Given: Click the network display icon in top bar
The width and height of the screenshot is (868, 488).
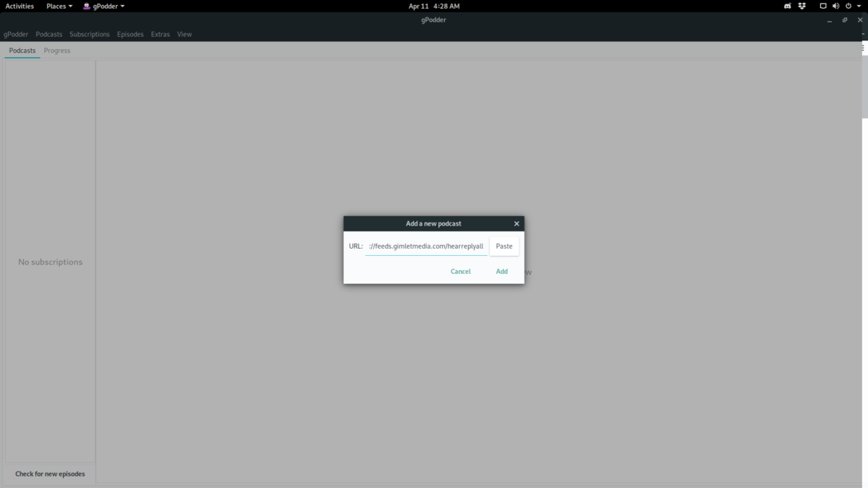Looking at the screenshot, I should pos(823,6).
